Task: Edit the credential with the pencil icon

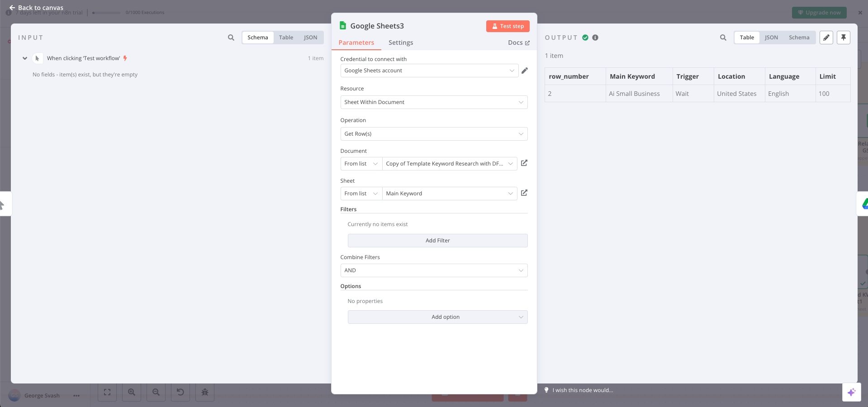Action: pos(525,71)
